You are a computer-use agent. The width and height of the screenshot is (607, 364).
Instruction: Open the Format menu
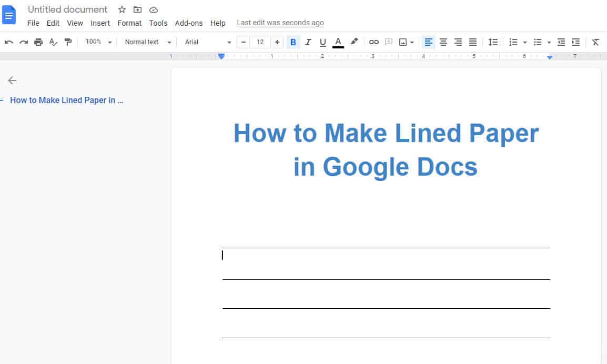(x=129, y=23)
